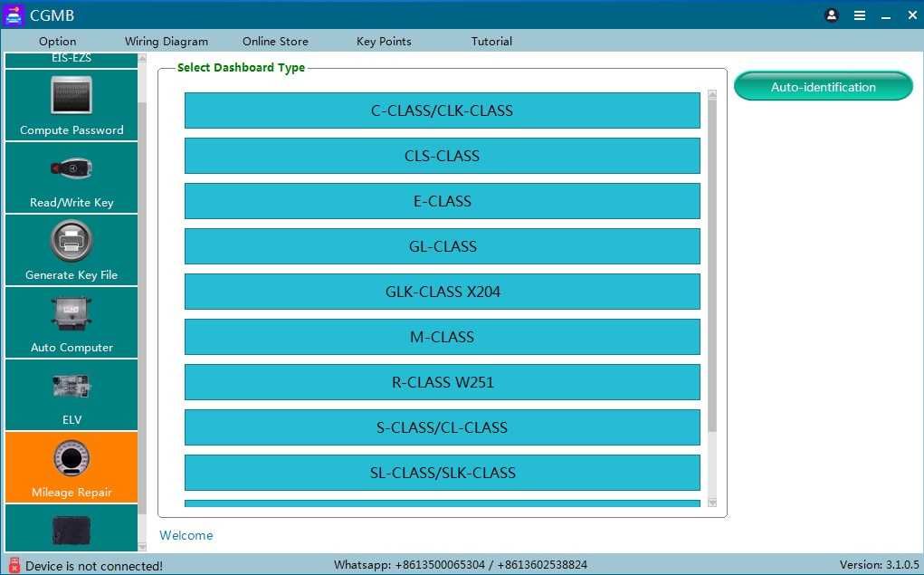
Task: Click the Device is not connected message
Action: click(x=94, y=566)
